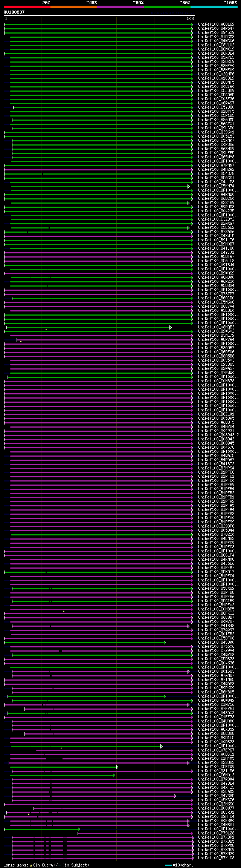Select hit label UniRef100_B4QAZ5
The height and width of the screenshot is (868, 241).
pos(216,455)
